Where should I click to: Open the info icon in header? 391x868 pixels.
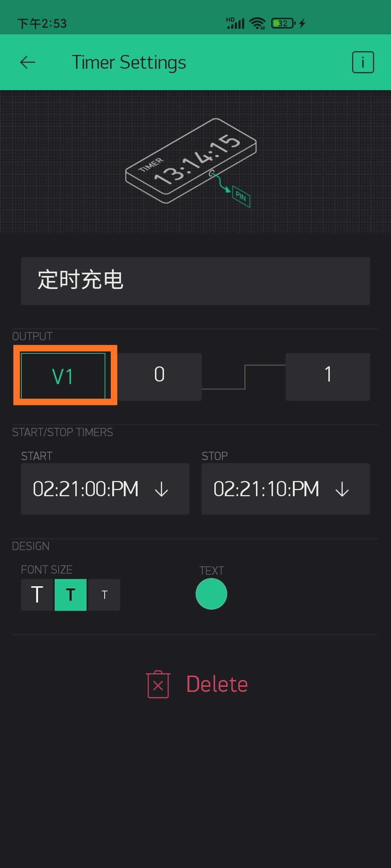[x=363, y=62]
